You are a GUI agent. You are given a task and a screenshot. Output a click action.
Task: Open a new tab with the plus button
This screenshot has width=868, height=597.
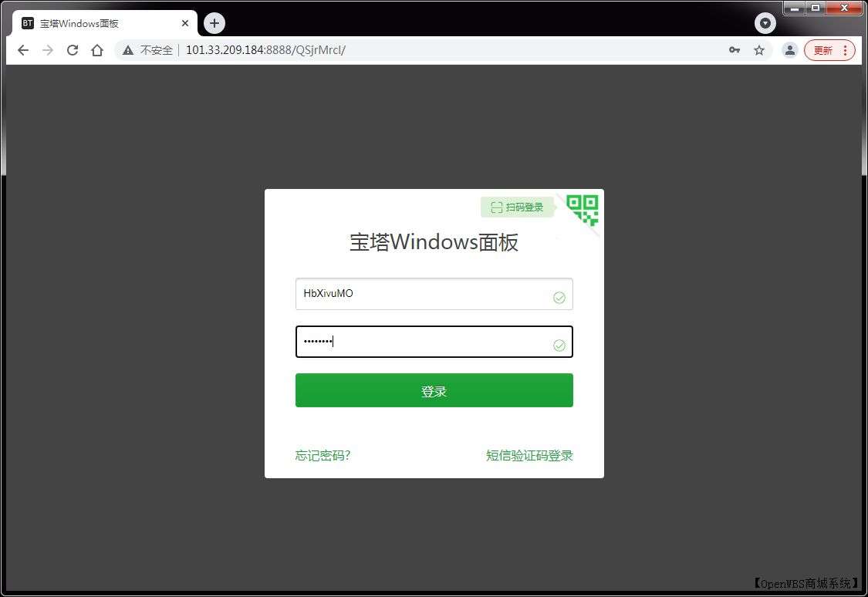point(214,23)
